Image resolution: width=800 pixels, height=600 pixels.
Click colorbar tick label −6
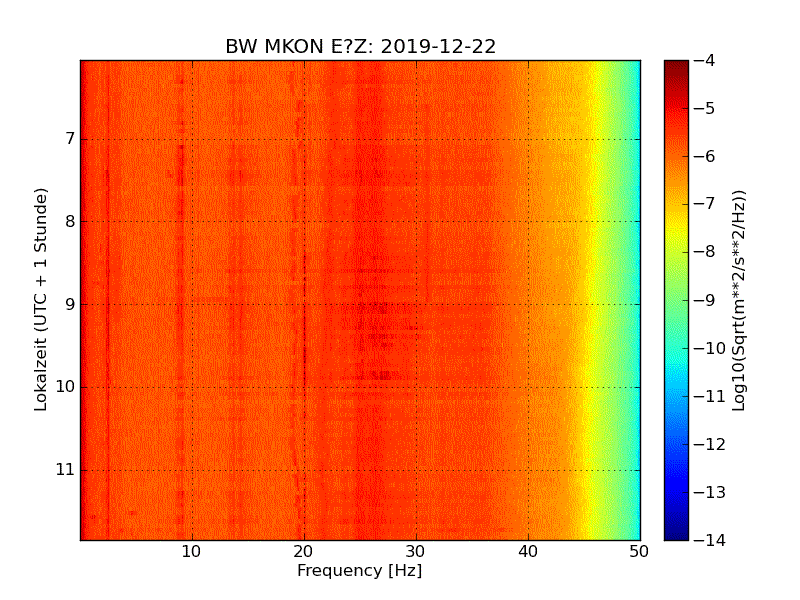click(x=705, y=157)
